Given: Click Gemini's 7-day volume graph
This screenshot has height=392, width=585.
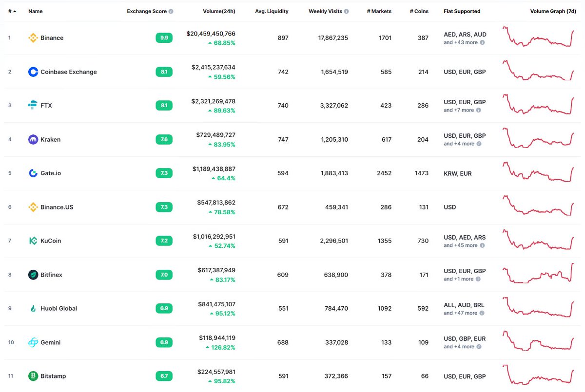Looking at the screenshot, I should [x=539, y=341].
